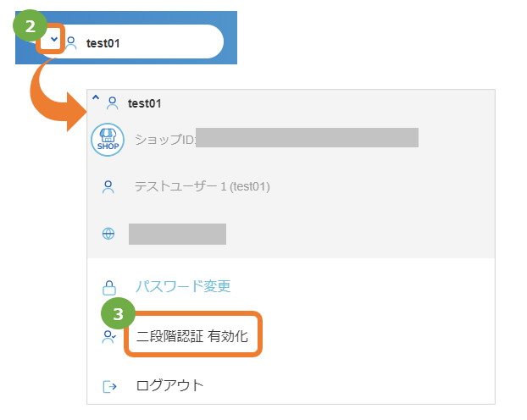Select ログアウト menu item
The width and height of the screenshot is (527, 420).
coord(170,385)
